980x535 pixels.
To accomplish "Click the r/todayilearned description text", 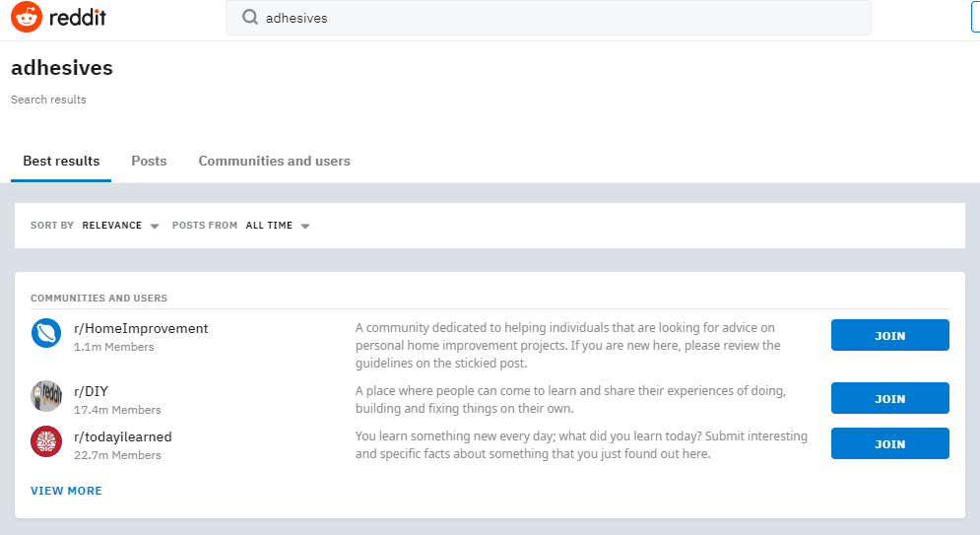I will (x=581, y=445).
